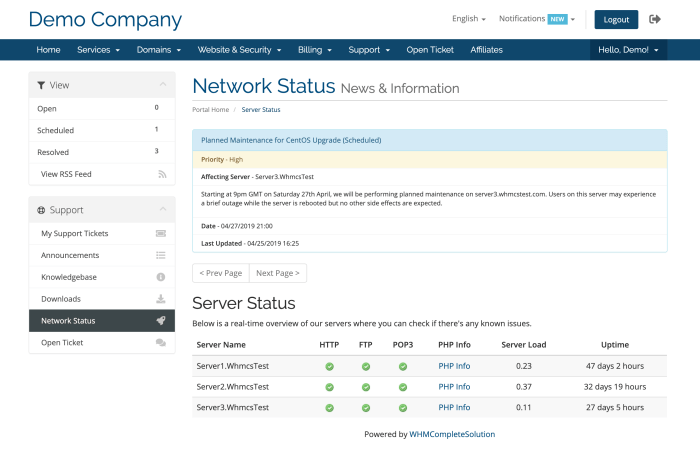This screenshot has width=700, height=460.
Task: Click Server2 POP3 green status icon
Action: coord(403,387)
